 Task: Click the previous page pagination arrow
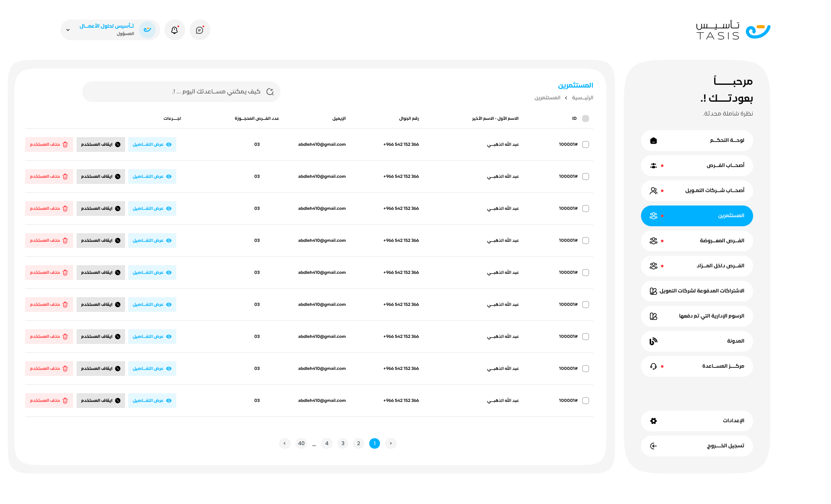391,443
